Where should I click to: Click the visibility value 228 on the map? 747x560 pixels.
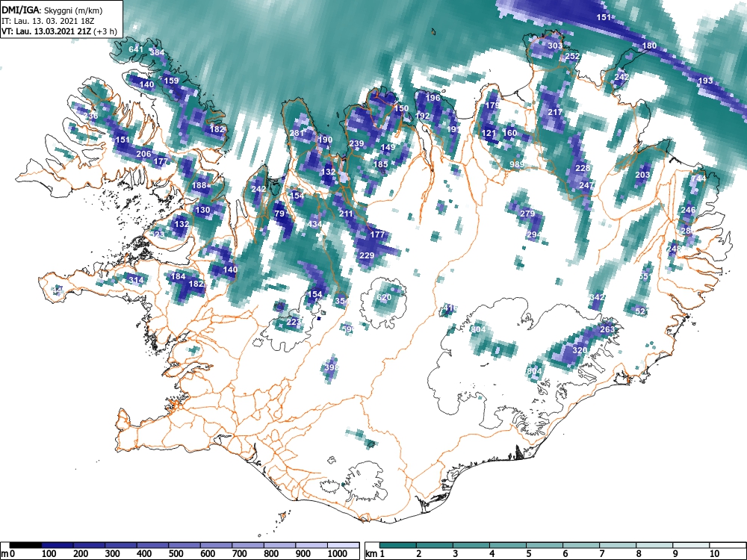(583, 167)
